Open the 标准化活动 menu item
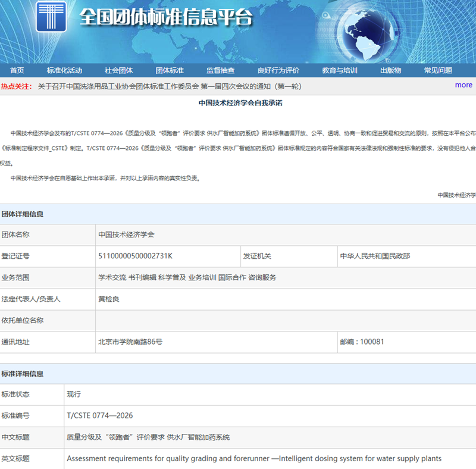Image resolution: width=476 pixels, height=469 pixels. (64, 70)
